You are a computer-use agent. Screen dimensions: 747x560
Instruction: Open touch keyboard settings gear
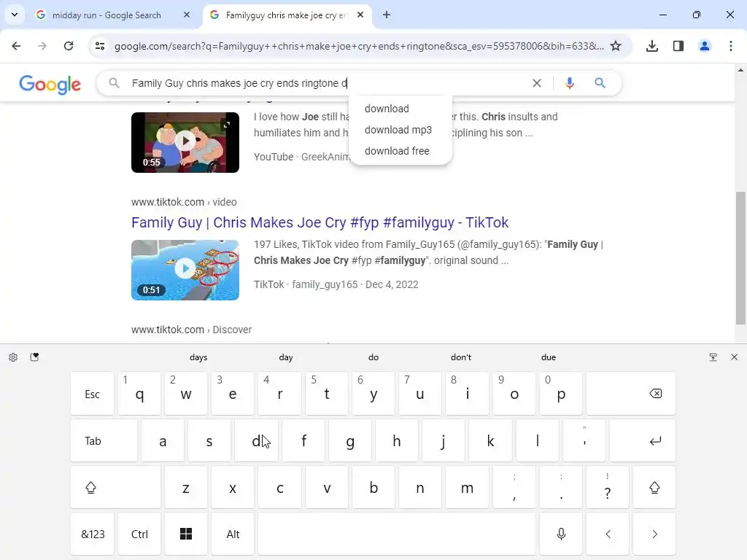(x=13, y=357)
